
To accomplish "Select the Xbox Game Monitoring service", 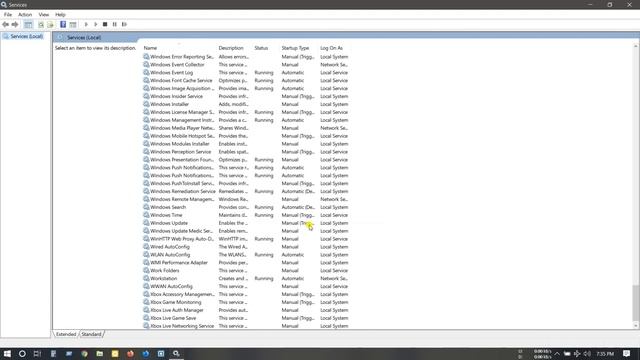I will point(246,302).
